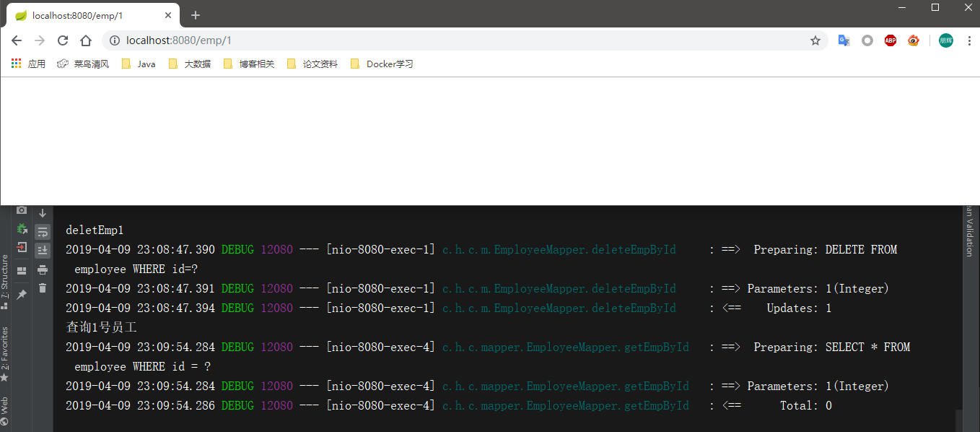
Task: Open the 博客相关 bookmarks folder
Action: 249,64
